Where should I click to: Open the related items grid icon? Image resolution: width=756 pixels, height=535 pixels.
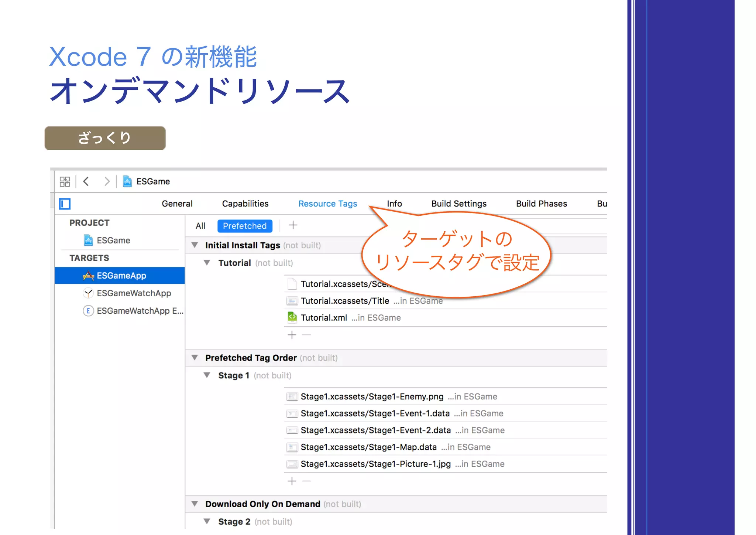65,181
